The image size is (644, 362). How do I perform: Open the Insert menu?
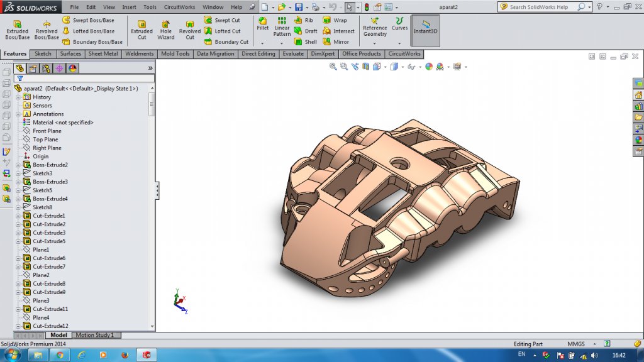click(x=129, y=7)
